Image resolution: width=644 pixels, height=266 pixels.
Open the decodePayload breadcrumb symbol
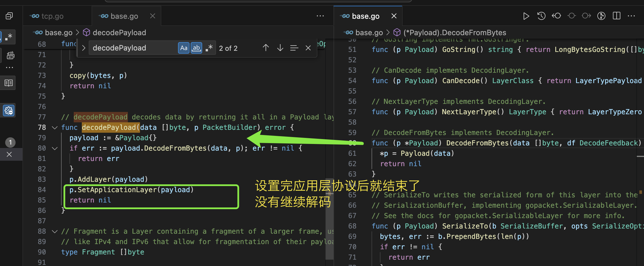point(119,33)
